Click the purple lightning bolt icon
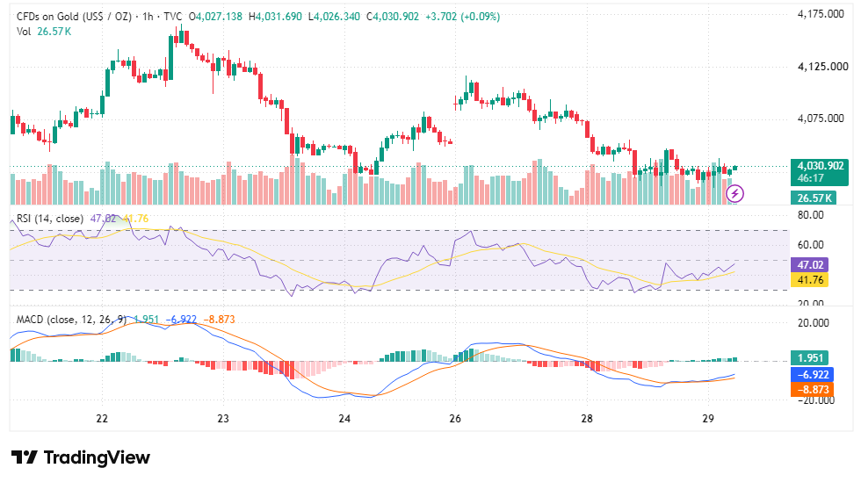The height and width of the screenshot is (504, 861). click(734, 193)
